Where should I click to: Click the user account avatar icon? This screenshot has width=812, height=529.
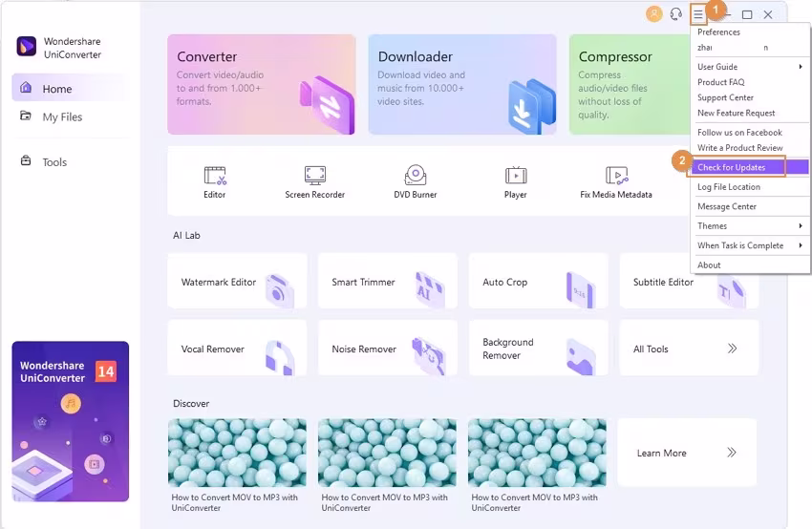654,14
